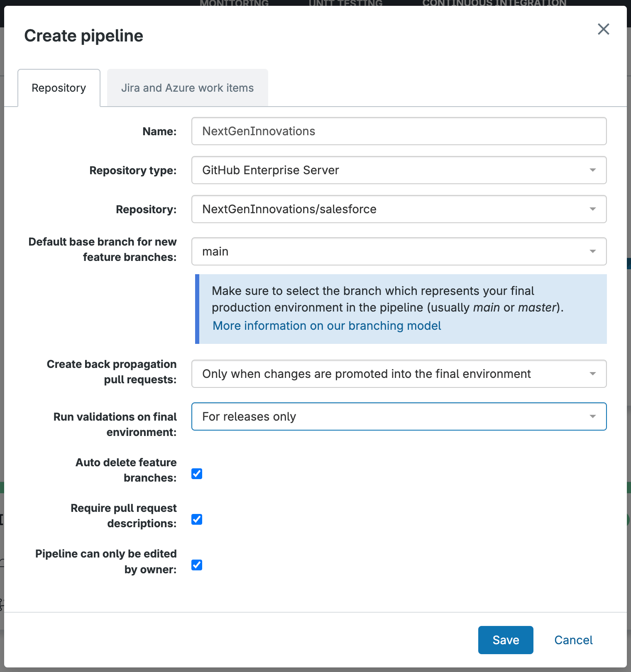Switch to the Repository tab

tap(59, 88)
